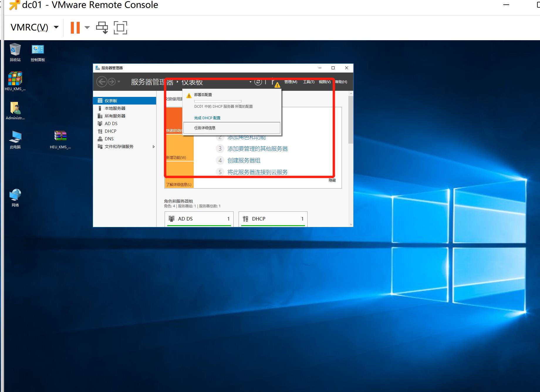Select AD DS in the left pane
This screenshot has height=392, width=540.
point(125,124)
